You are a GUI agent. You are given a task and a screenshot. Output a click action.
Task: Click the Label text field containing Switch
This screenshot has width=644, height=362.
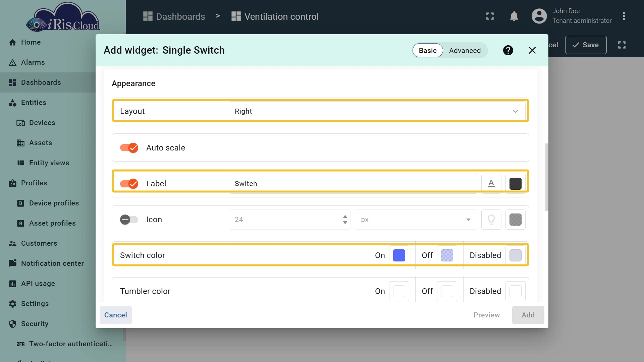pyautogui.click(x=353, y=184)
